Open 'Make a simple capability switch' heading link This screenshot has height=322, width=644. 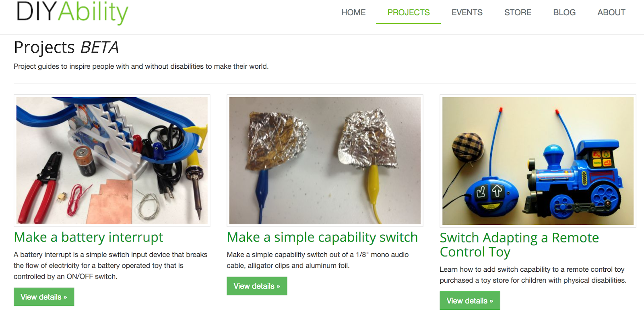322,237
